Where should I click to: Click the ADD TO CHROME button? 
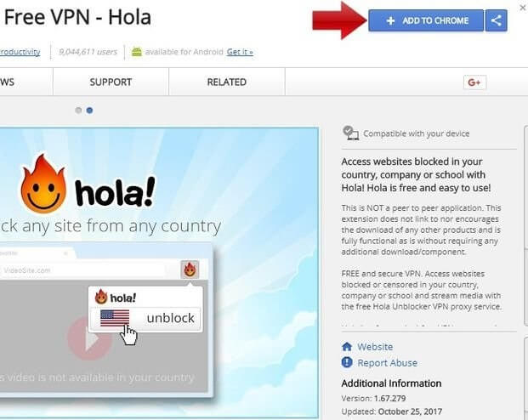(426, 20)
